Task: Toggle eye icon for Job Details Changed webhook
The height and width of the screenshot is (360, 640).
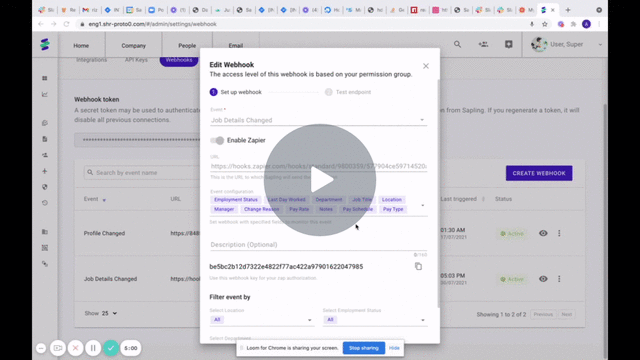Action: pyautogui.click(x=543, y=279)
